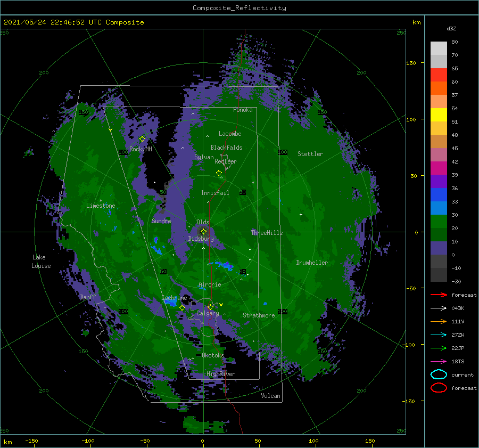
Task: Click the red forecast arrow in legend
Action: pyautogui.click(x=439, y=295)
